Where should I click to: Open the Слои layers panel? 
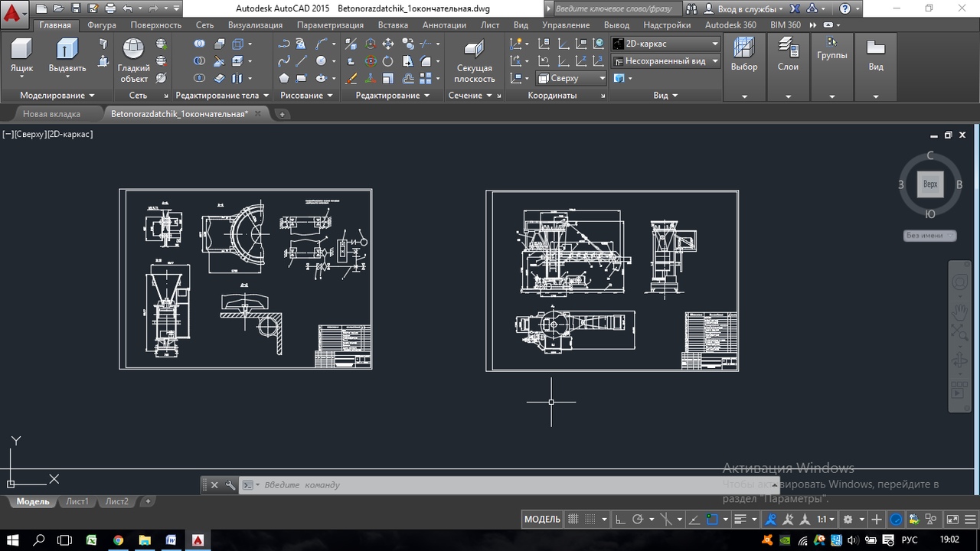pos(788,67)
